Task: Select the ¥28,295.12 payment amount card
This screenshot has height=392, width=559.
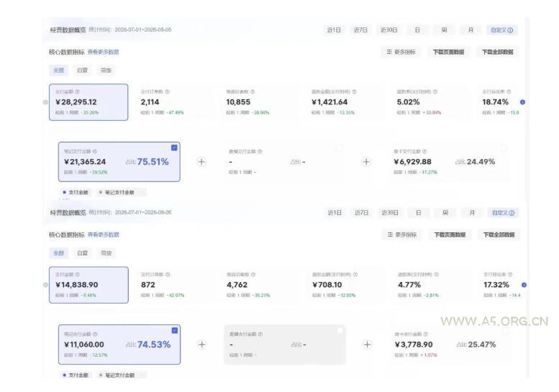Action: coord(88,102)
